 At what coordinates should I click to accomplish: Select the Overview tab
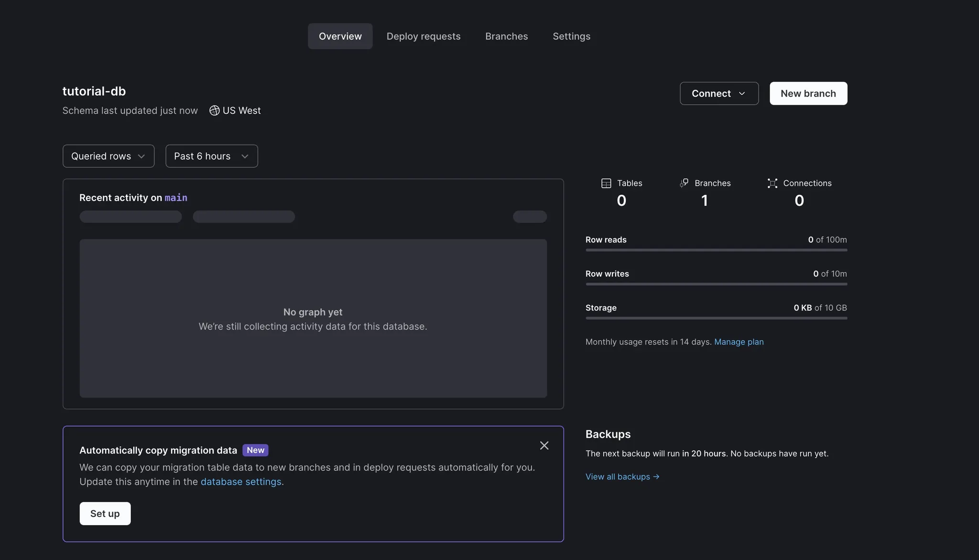click(x=340, y=36)
